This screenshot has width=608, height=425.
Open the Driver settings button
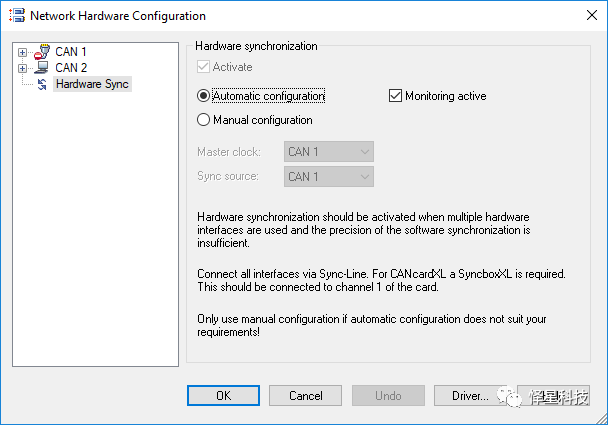[x=470, y=395]
